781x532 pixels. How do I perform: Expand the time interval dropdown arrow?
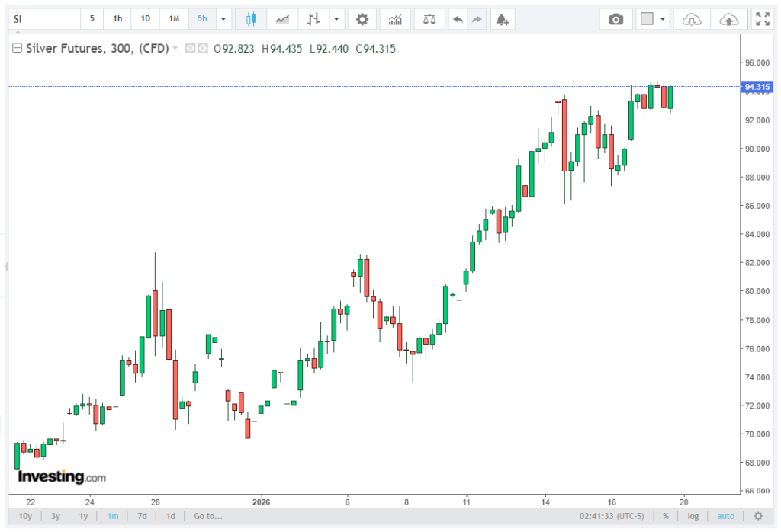(223, 19)
